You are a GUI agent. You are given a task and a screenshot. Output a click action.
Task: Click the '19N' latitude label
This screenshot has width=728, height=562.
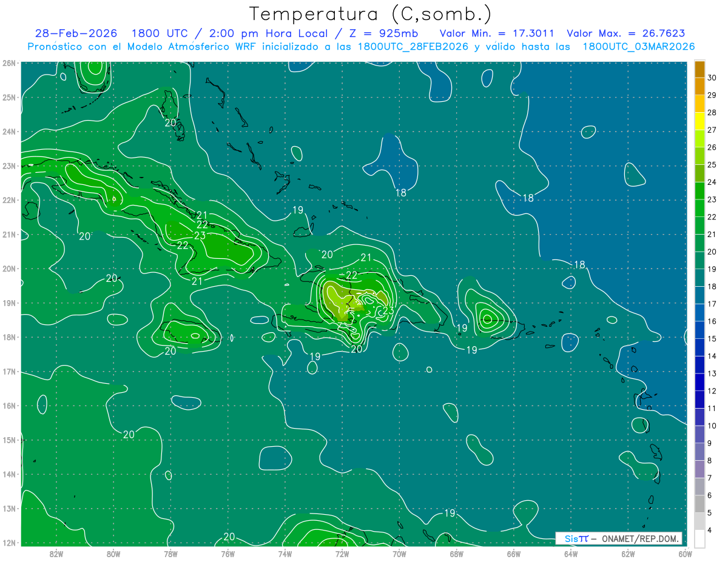(9, 303)
